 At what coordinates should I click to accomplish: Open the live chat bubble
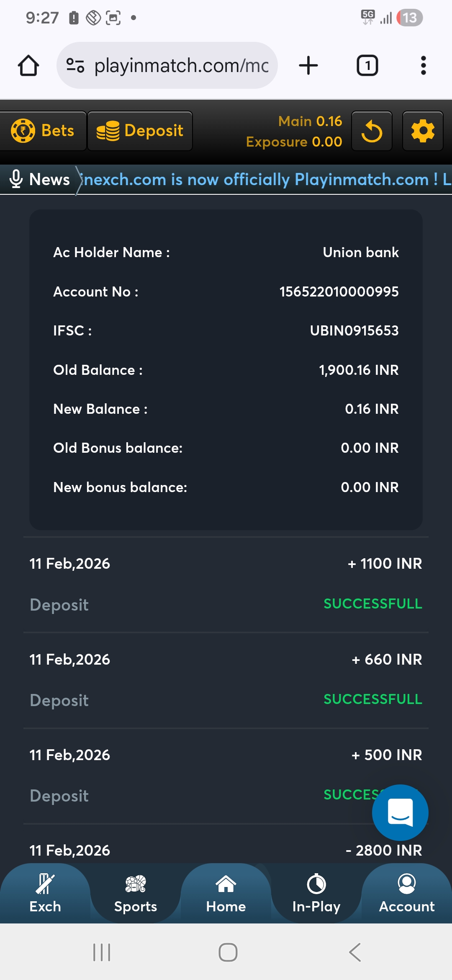tap(400, 812)
